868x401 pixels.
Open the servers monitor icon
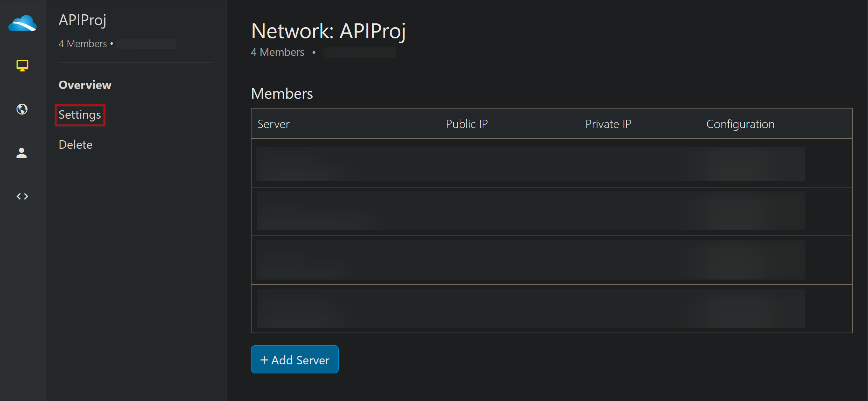22,65
